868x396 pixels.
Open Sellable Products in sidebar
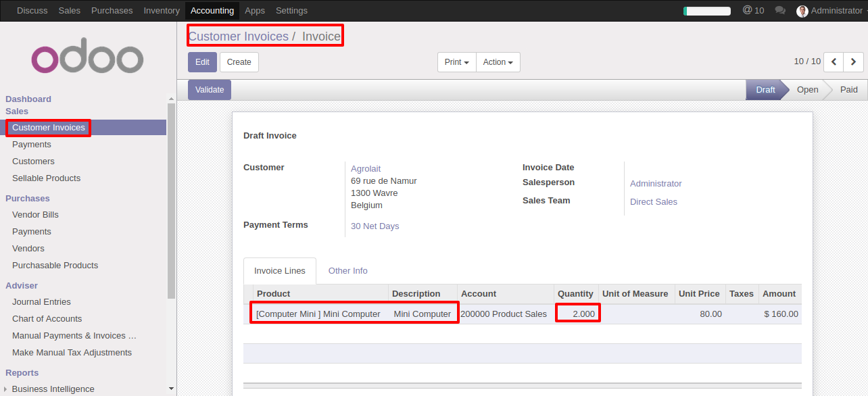[46, 178]
